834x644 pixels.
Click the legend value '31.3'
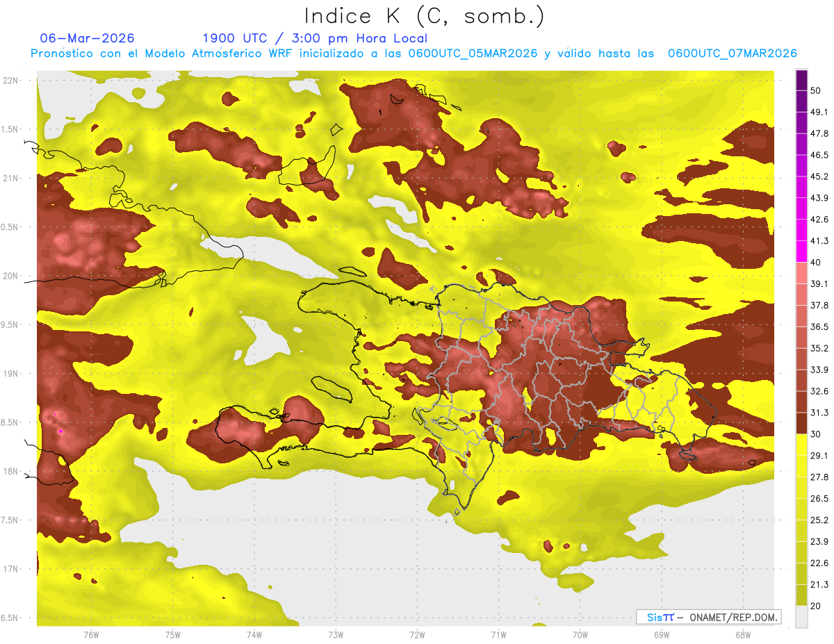coord(819,413)
